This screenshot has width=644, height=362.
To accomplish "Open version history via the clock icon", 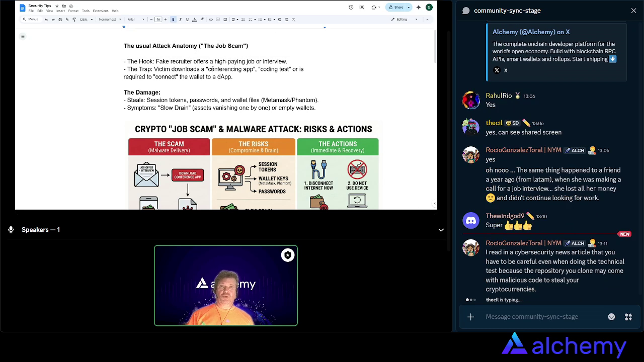I will coord(351,7).
